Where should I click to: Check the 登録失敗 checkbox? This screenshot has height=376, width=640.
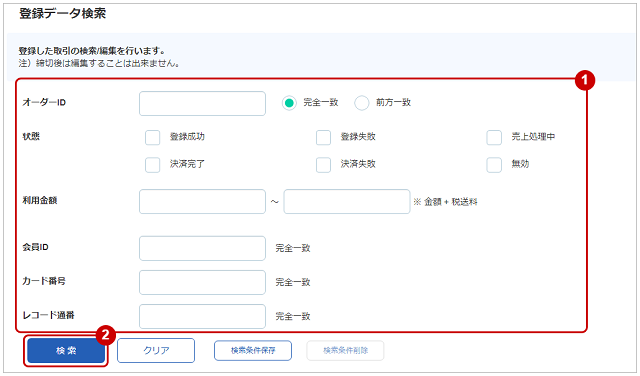click(x=323, y=138)
